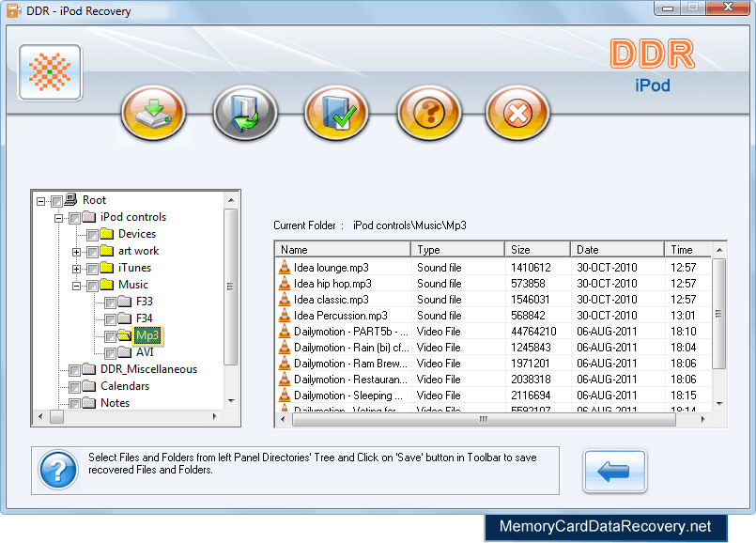This screenshot has width=756, height=543.
Task: Click the Root computer icon in tree
Action: [x=70, y=199]
